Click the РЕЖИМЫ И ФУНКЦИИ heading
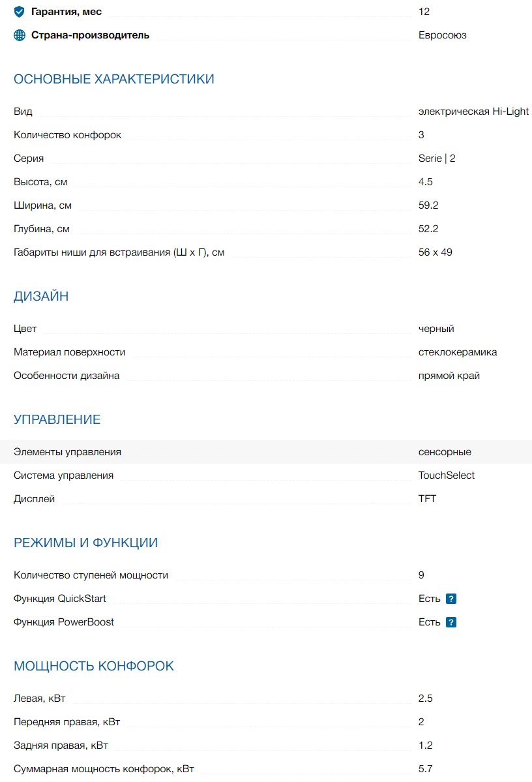532x782 pixels. click(x=86, y=543)
